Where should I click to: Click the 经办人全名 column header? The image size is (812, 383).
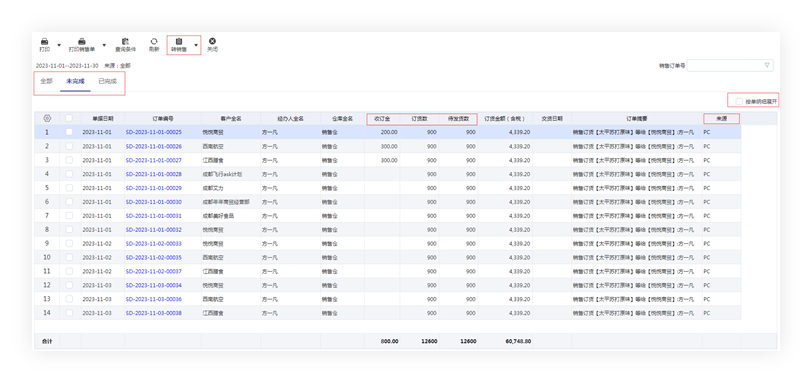tap(291, 119)
